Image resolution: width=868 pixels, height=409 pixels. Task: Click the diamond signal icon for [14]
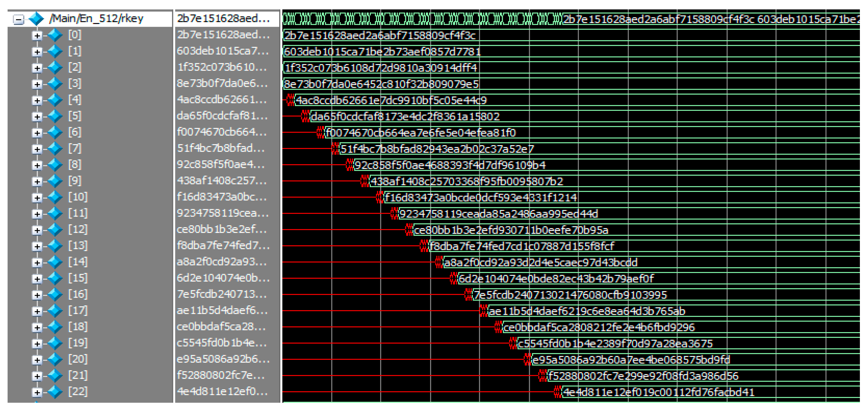[55, 262]
